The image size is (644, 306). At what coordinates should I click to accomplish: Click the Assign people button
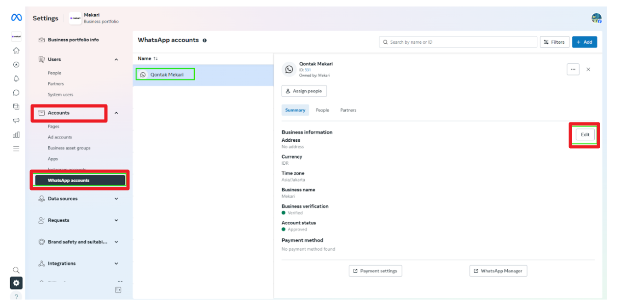[x=304, y=91]
